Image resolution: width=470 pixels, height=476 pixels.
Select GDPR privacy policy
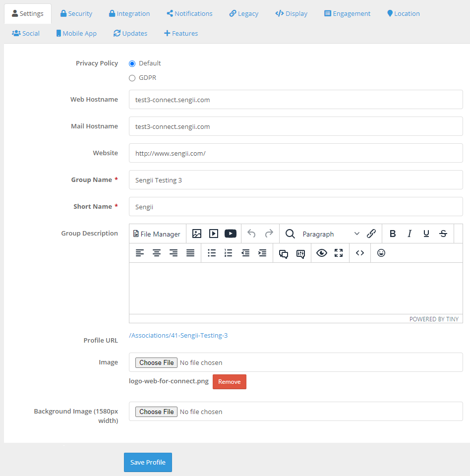point(132,78)
